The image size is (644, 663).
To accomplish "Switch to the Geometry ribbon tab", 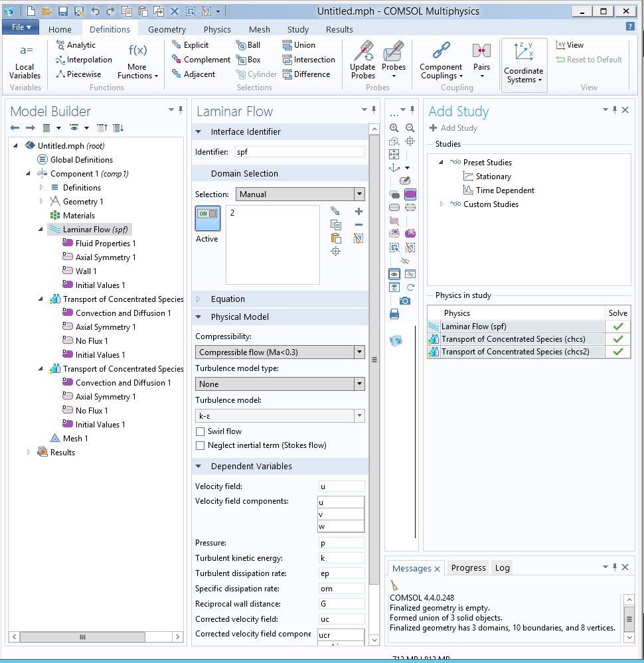I will (x=167, y=29).
